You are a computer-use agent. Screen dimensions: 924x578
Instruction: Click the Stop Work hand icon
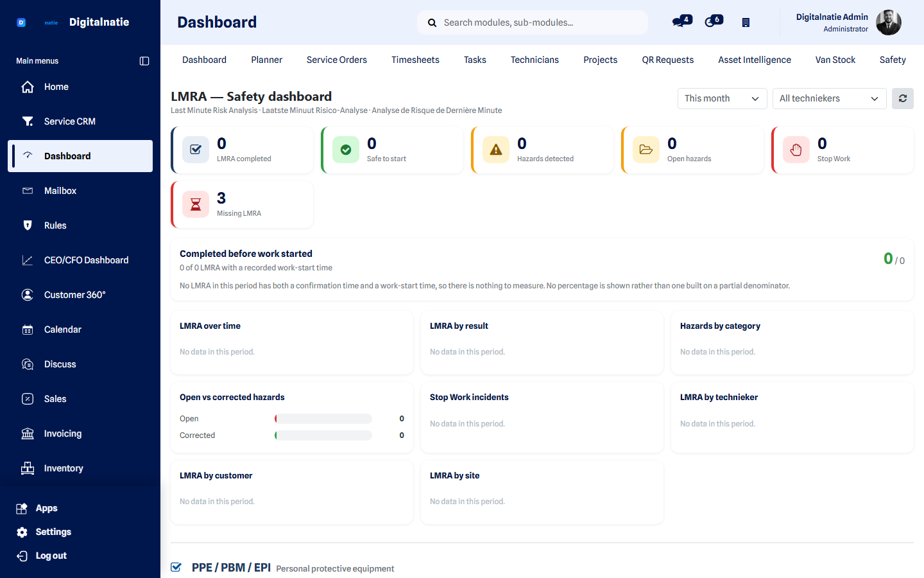pos(796,150)
